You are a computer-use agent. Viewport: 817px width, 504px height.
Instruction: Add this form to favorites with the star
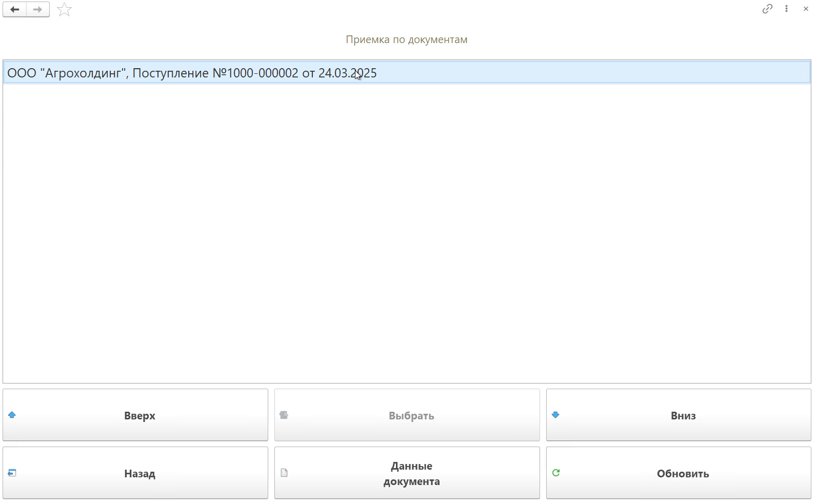point(64,9)
